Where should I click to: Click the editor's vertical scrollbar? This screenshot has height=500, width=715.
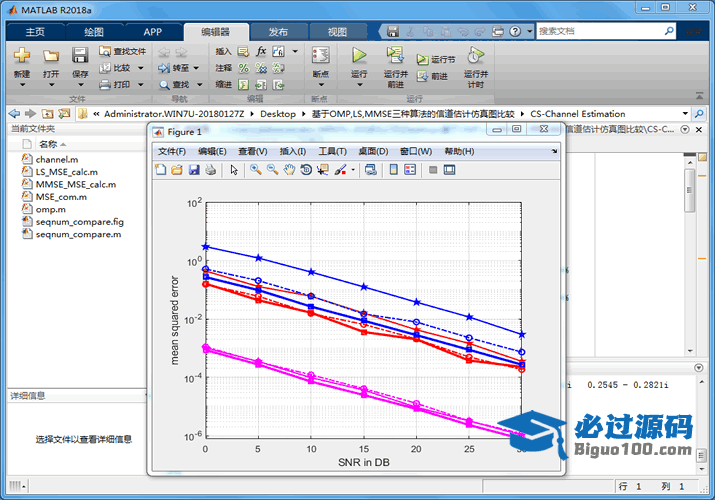pos(689,190)
